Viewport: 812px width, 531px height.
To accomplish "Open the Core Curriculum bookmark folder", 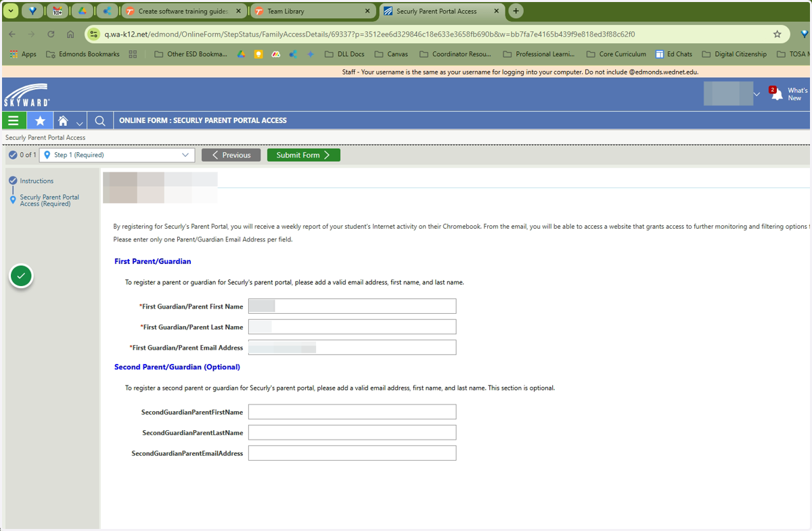I will coord(615,54).
